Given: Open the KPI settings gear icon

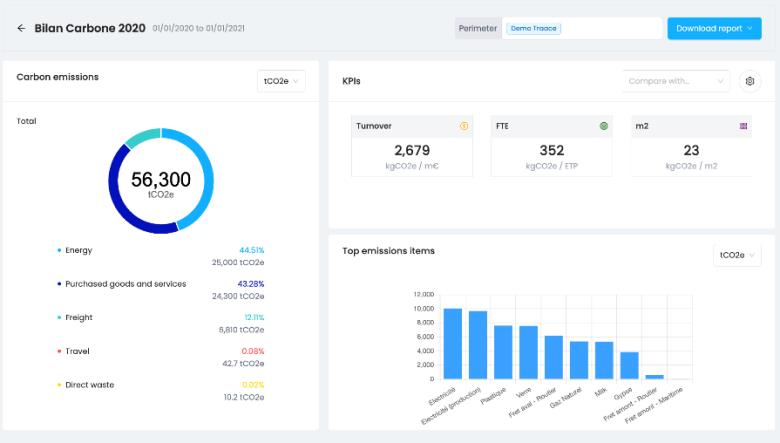Looking at the screenshot, I should (749, 81).
